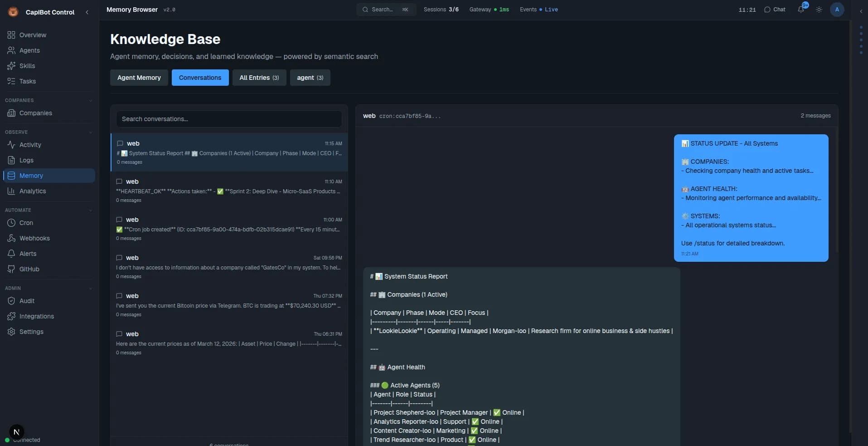Screen dimensions: 868x446
Task: Click the Agents people icon
Action: click(11, 50)
